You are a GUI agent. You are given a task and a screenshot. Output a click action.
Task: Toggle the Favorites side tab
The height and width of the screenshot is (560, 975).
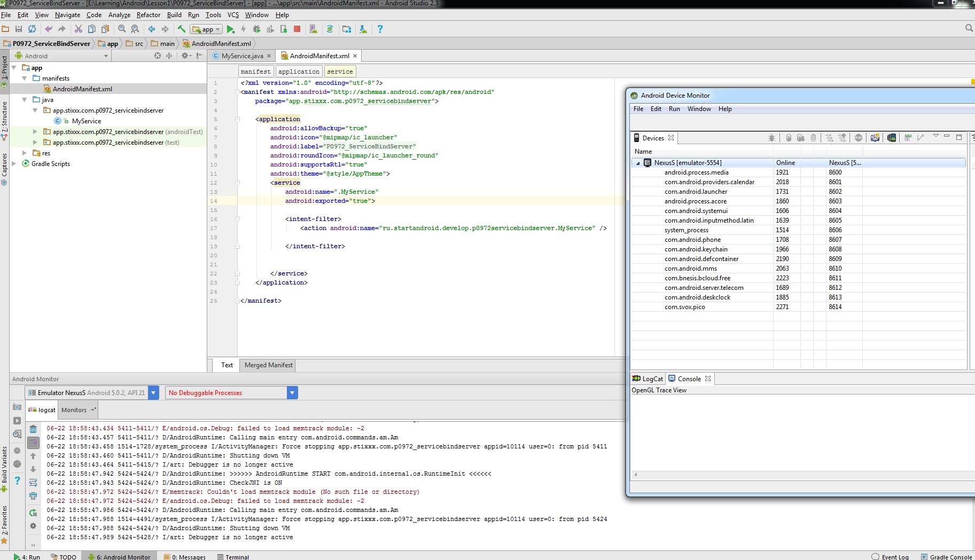point(4,524)
